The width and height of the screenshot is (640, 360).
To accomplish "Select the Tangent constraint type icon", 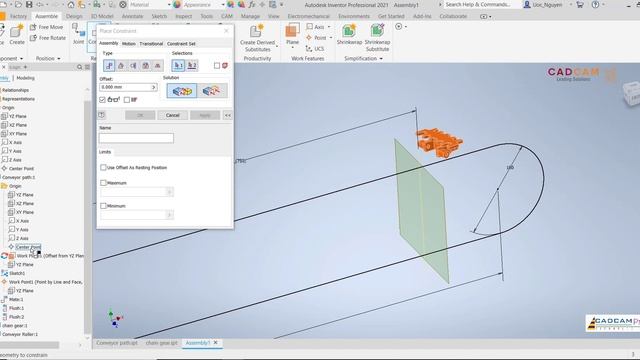I will [x=133, y=65].
